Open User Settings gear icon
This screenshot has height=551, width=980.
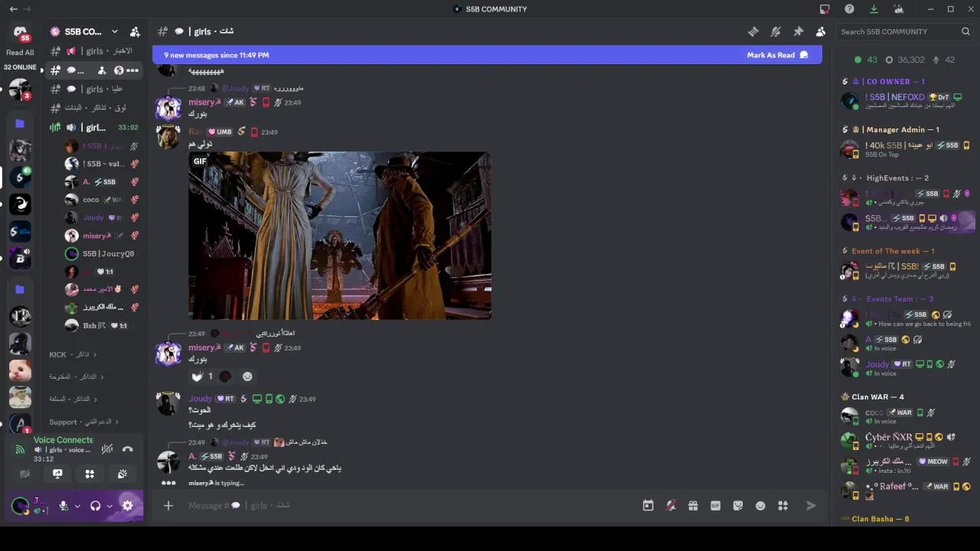(128, 506)
